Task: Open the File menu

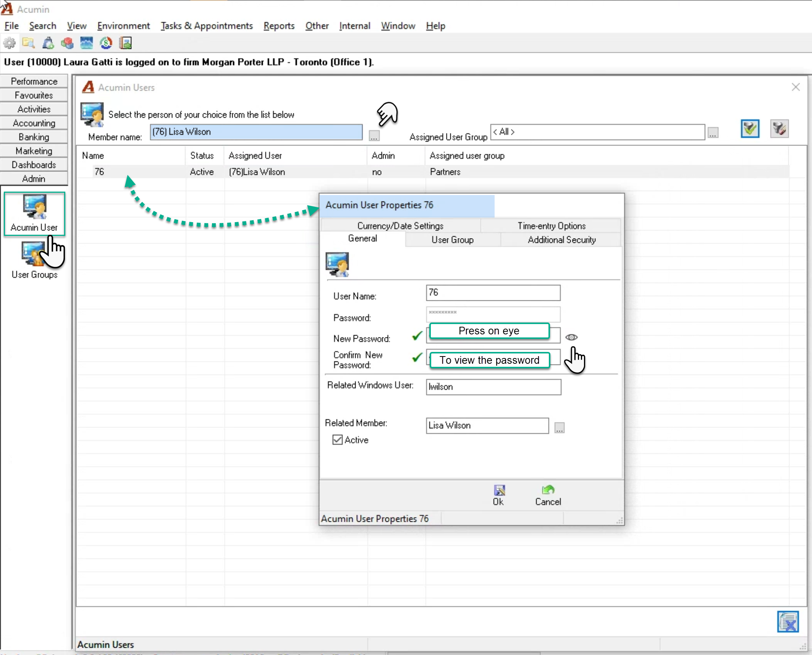Action: point(11,26)
